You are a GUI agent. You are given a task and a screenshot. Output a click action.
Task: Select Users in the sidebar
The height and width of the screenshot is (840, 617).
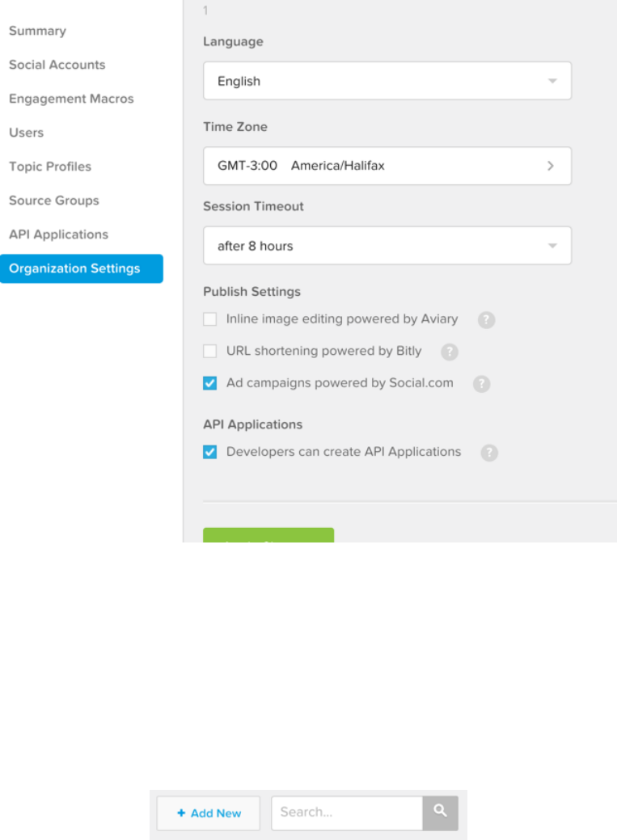tap(26, 133)
